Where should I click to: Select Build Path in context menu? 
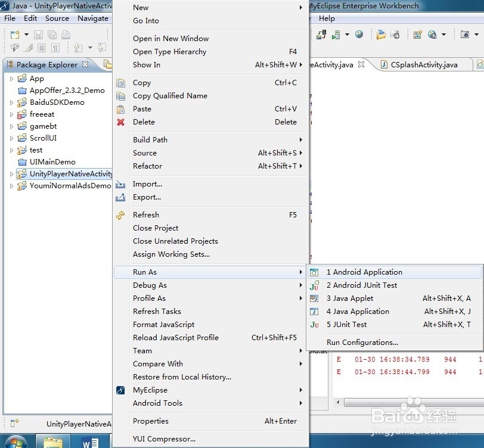(212, 140)
